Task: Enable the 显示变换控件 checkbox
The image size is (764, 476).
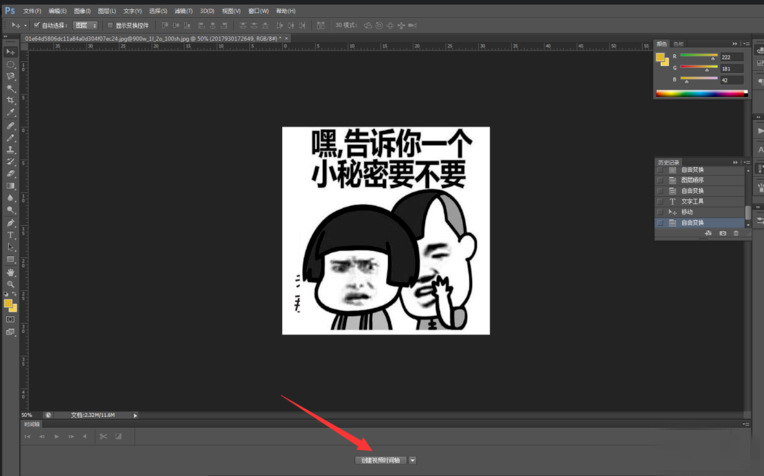Action: 107,24
